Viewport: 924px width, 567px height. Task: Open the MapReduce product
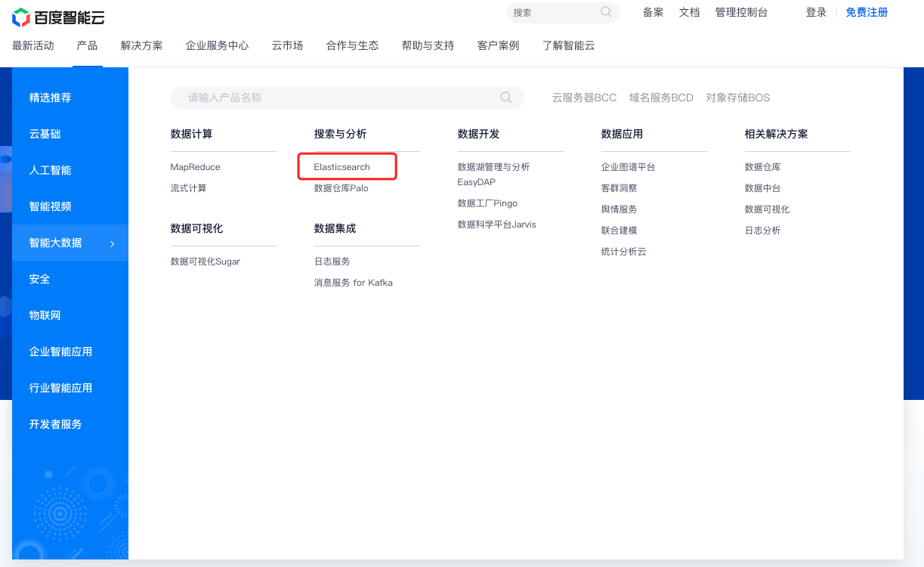click(195, 167)
